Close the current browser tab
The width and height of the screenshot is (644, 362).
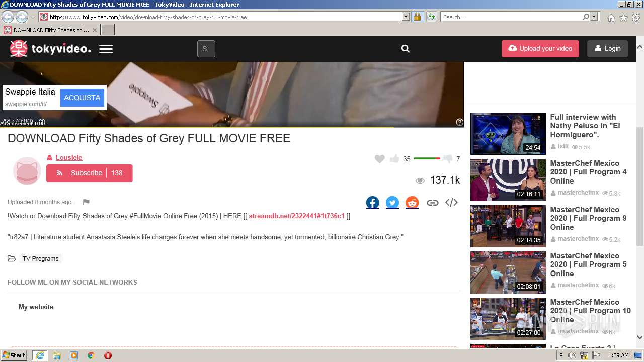tap(94, 30)
